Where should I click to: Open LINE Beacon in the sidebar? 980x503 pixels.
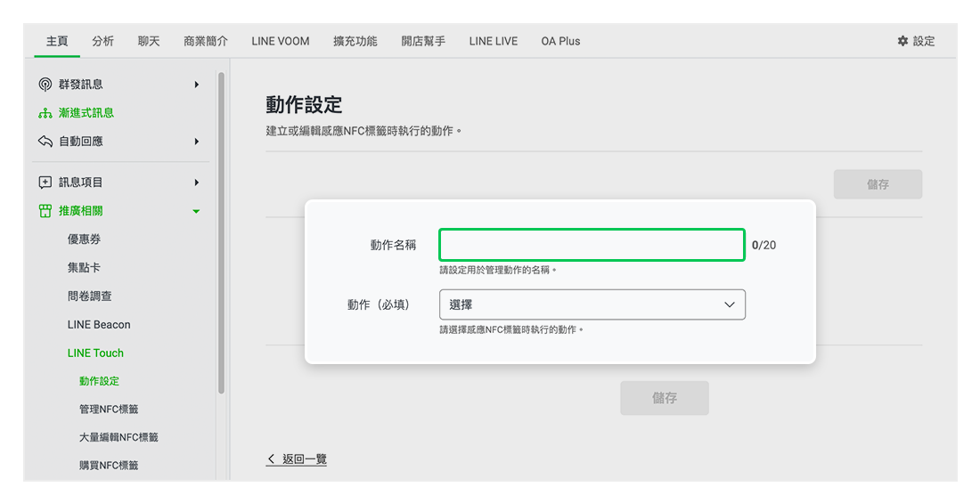[99, 325]
